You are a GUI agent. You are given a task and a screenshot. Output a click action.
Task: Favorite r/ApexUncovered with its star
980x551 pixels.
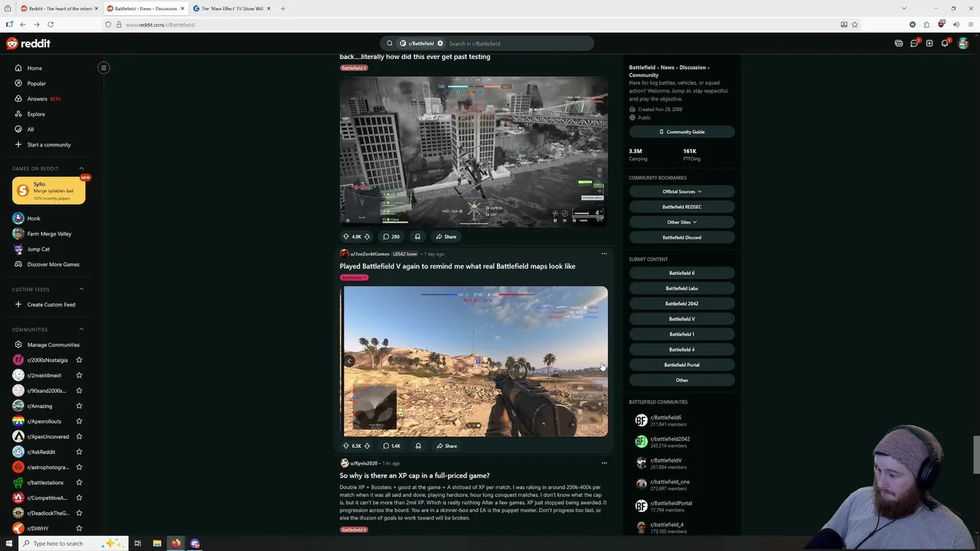coord(79,437)
